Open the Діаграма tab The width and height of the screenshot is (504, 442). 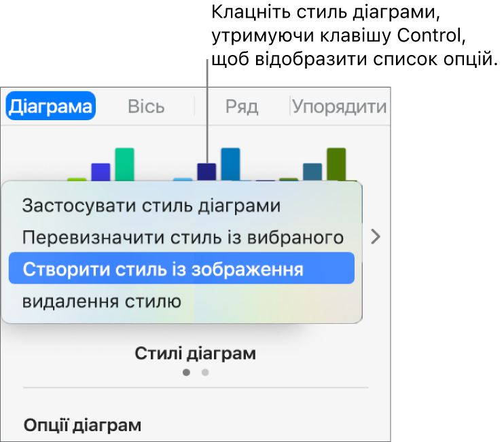pos(51,106)
